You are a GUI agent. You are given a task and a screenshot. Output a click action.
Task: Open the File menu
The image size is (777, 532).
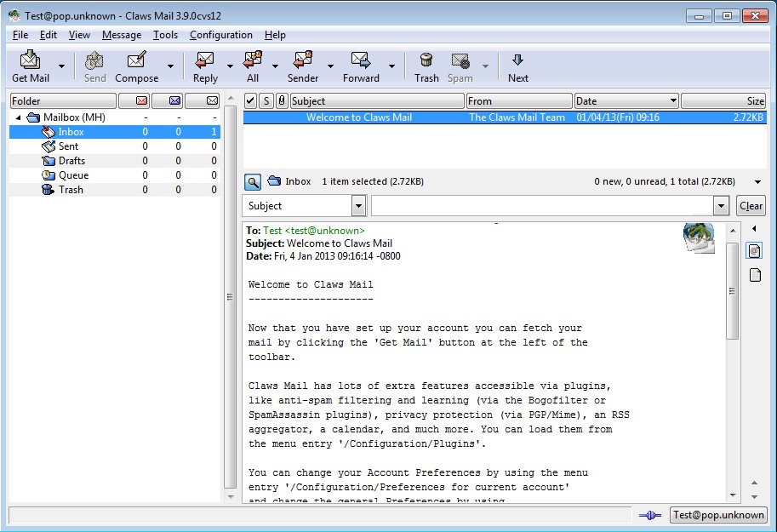20,35
